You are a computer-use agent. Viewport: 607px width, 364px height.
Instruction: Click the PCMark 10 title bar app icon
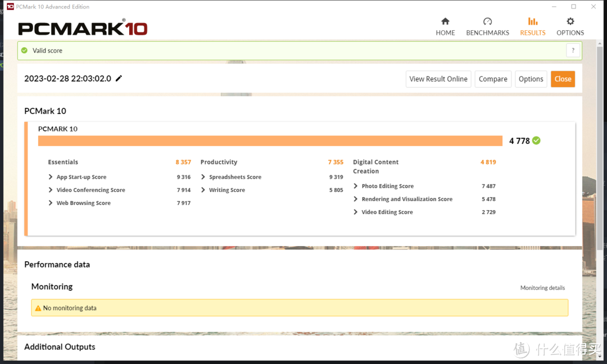click(x=10, y=7)
